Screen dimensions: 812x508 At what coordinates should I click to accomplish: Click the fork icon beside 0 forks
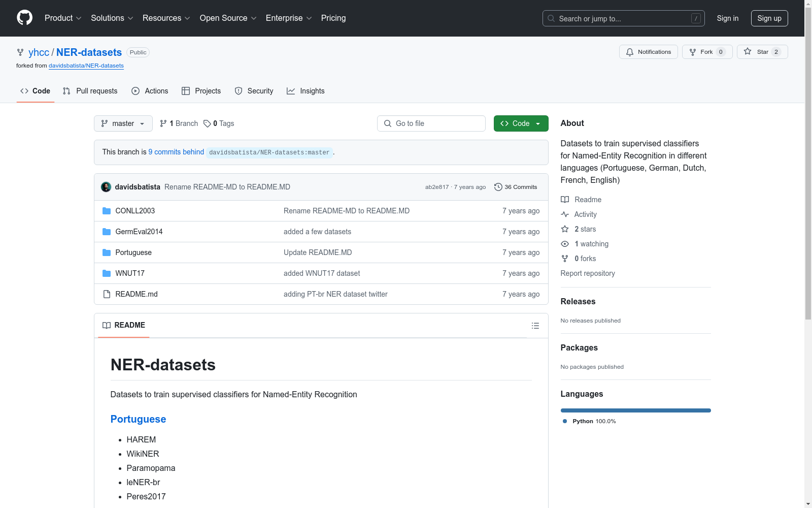565,259
